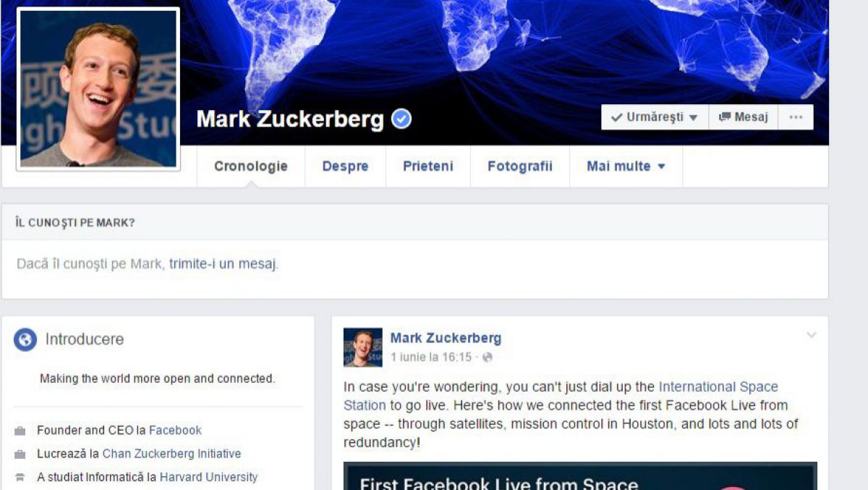
Task: Select the Fotografii tab
Action: tap(520, 166)
